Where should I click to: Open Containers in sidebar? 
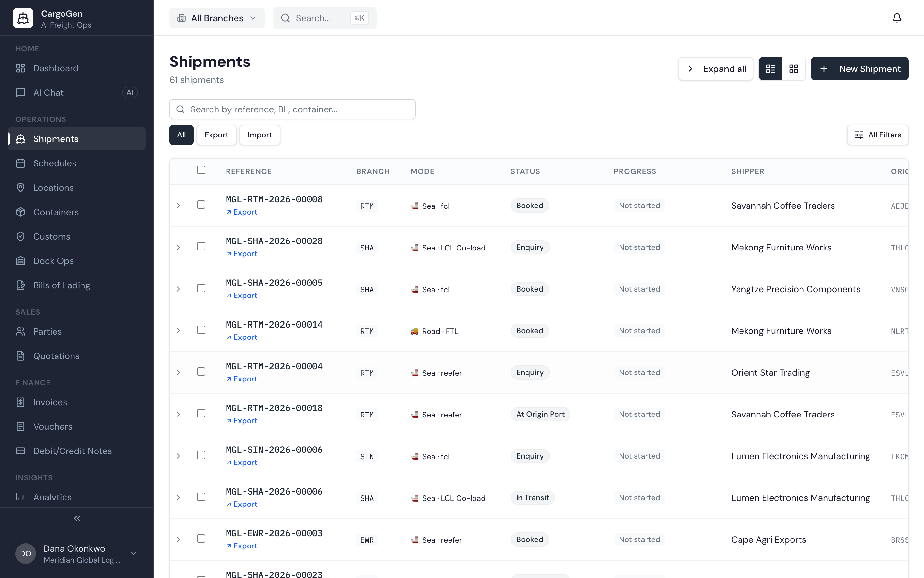pos(76,212)
